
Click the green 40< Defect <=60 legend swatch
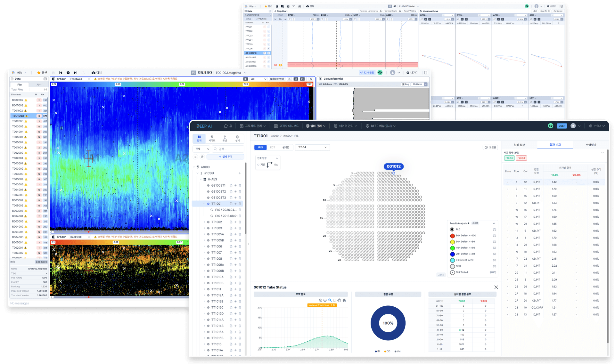click(x=452, y=248)
